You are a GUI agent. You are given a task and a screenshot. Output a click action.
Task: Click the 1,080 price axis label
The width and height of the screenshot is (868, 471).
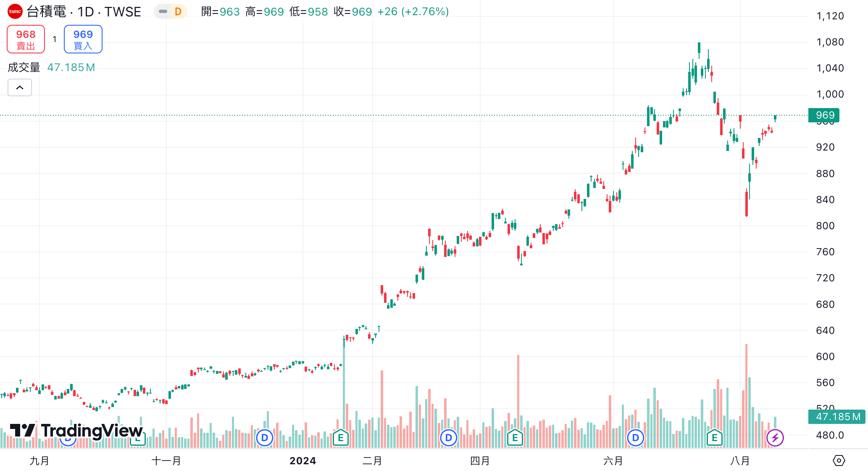coord(830,42)
